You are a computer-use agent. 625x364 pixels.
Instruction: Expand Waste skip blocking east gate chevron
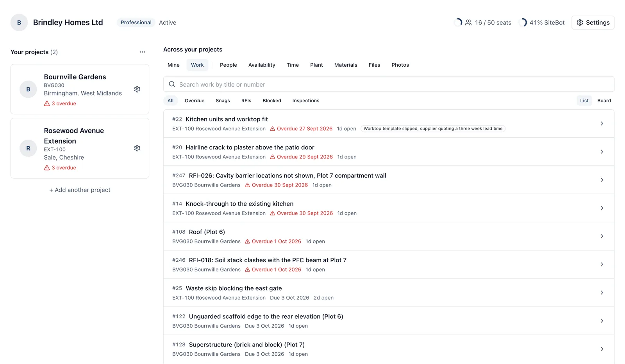[x=602, y=293]
